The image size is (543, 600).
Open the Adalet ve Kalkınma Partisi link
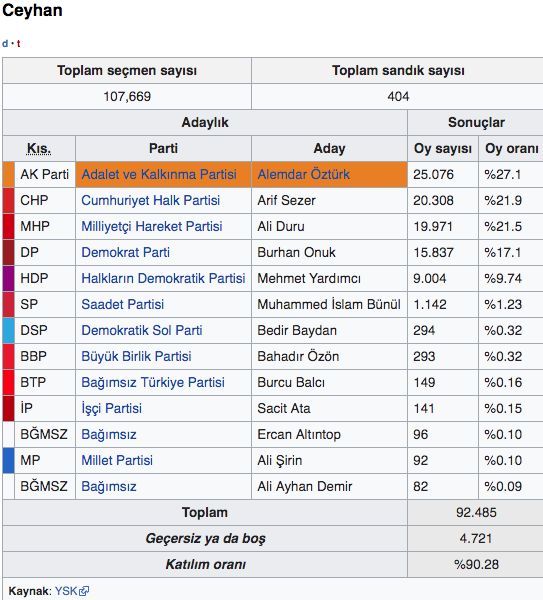159,174
